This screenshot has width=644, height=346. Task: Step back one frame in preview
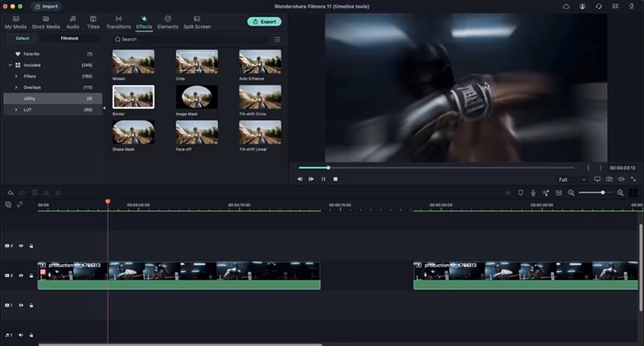(x=299, y=179)
